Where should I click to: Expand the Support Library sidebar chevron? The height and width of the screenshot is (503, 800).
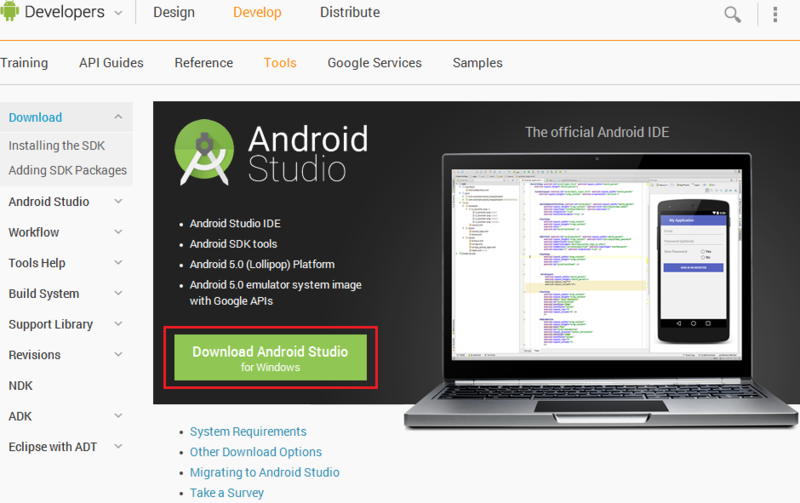pos(118,324)
